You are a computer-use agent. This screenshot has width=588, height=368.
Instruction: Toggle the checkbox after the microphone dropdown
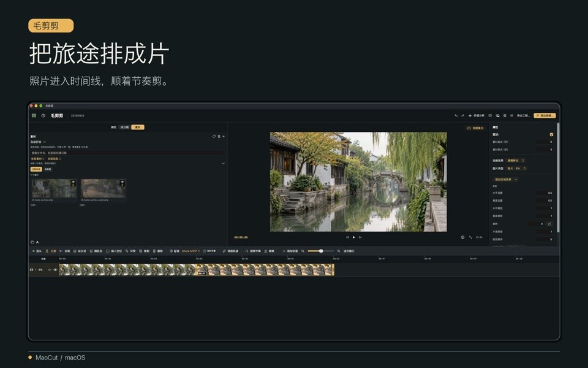click(x=205, y=251)
